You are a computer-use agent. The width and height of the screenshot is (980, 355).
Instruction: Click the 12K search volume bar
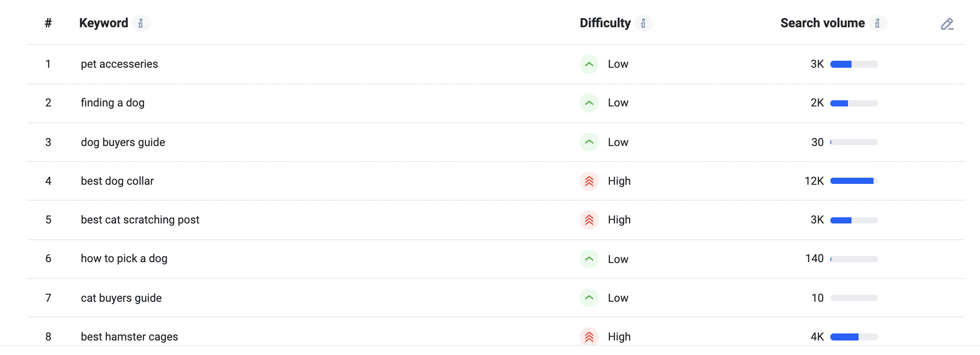[x=854, y=181]
